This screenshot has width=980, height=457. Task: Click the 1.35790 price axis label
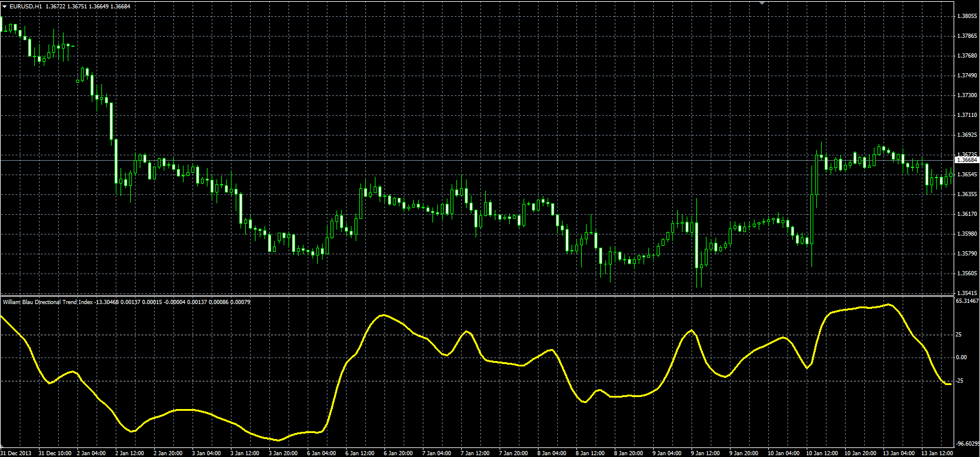tap(968, 254)
